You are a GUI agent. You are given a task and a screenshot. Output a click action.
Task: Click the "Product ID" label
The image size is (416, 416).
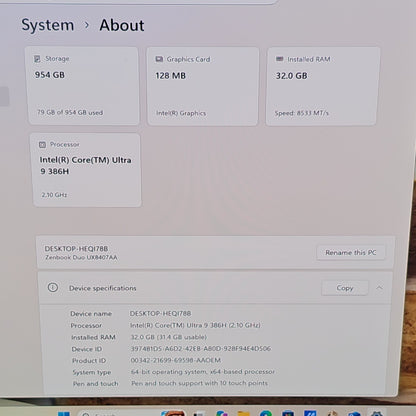89,361
